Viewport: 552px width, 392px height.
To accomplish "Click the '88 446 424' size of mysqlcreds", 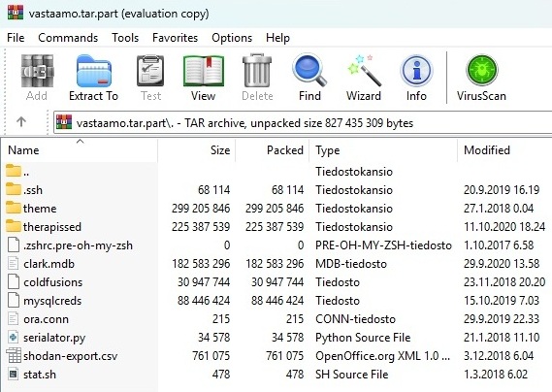I will click(x=204, y=301).
